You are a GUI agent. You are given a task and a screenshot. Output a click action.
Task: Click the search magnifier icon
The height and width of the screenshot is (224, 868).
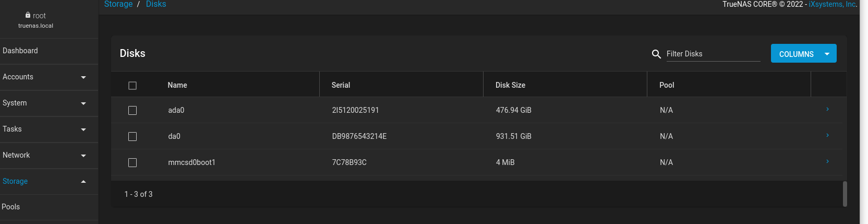click(x=656, y=54)
